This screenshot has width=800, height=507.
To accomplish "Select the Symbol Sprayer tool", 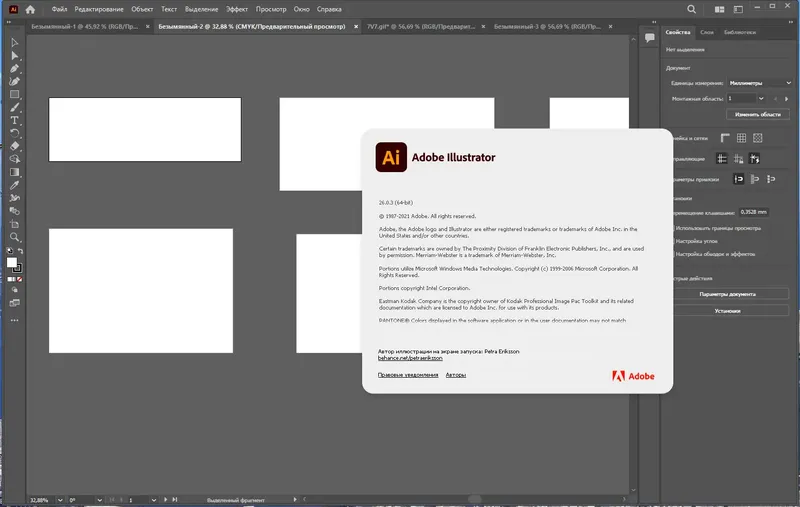I will pyautogui.click(x=14, y=198).
